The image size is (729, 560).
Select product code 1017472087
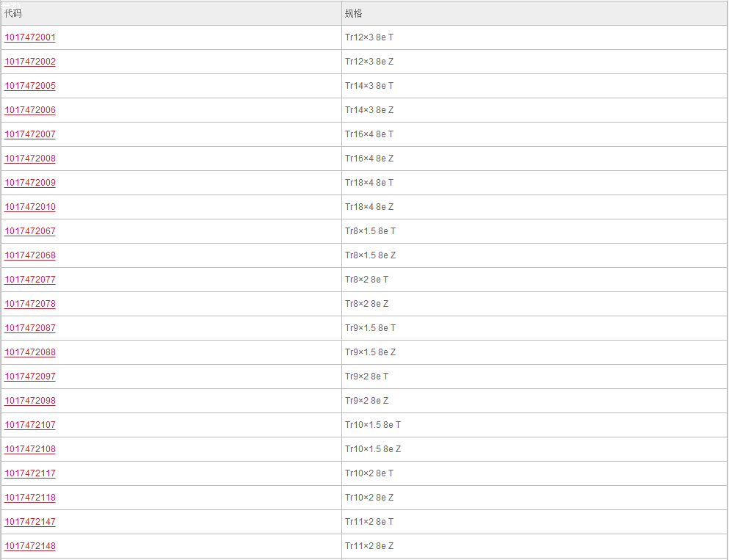(x=30, y=327)
